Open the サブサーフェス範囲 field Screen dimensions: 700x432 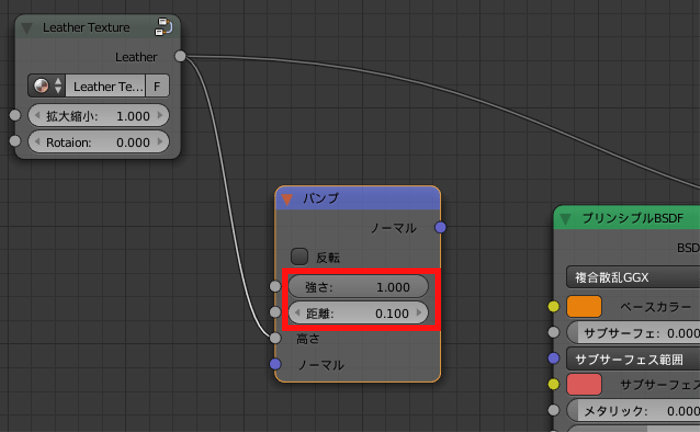[x=633, y=359]
